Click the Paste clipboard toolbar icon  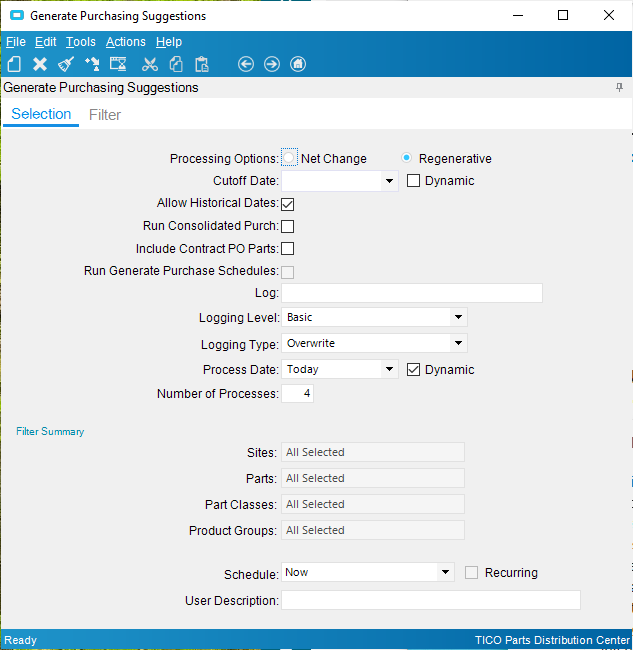click(202, 64)
